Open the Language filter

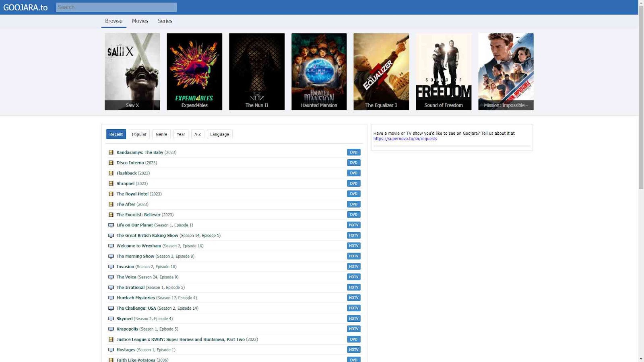tap(219, 134)
